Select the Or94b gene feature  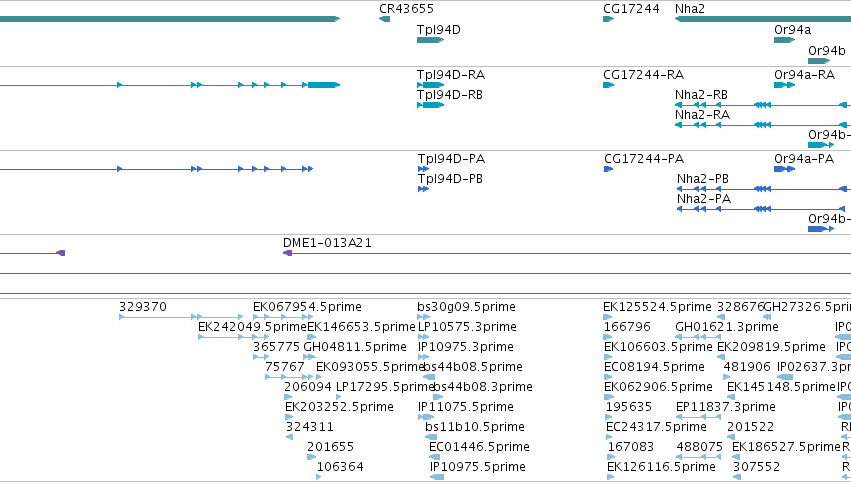tap(819, 61)
